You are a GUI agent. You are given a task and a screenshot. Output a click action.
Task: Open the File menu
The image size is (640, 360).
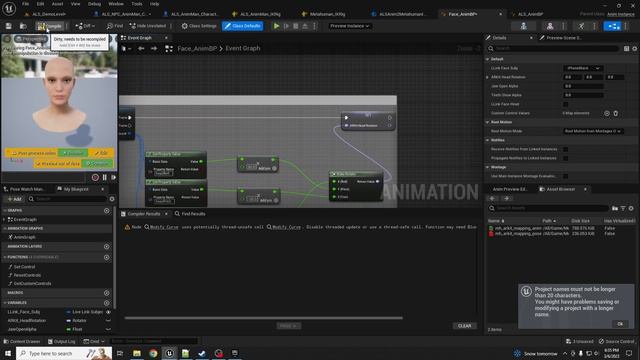[25, 4]
